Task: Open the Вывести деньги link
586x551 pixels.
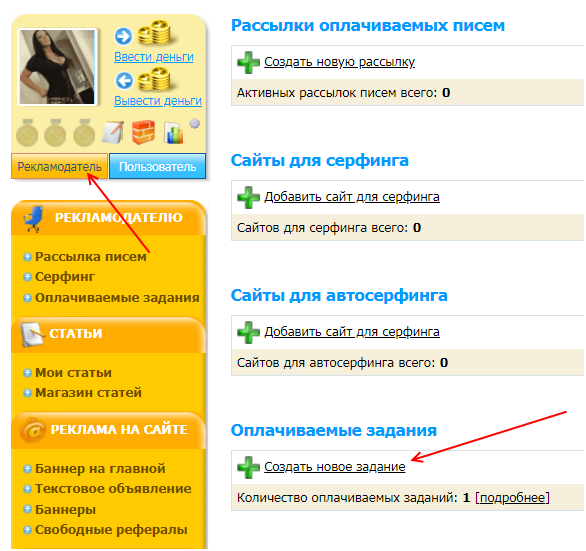Action: 158,101
